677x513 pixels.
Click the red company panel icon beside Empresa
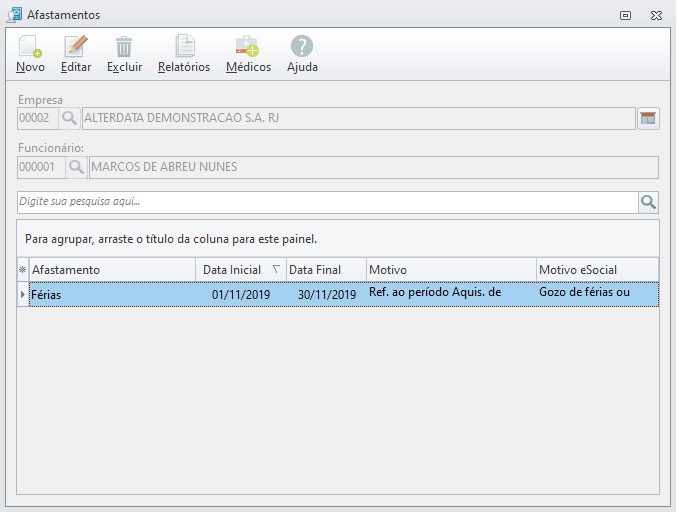coord(648,118)
